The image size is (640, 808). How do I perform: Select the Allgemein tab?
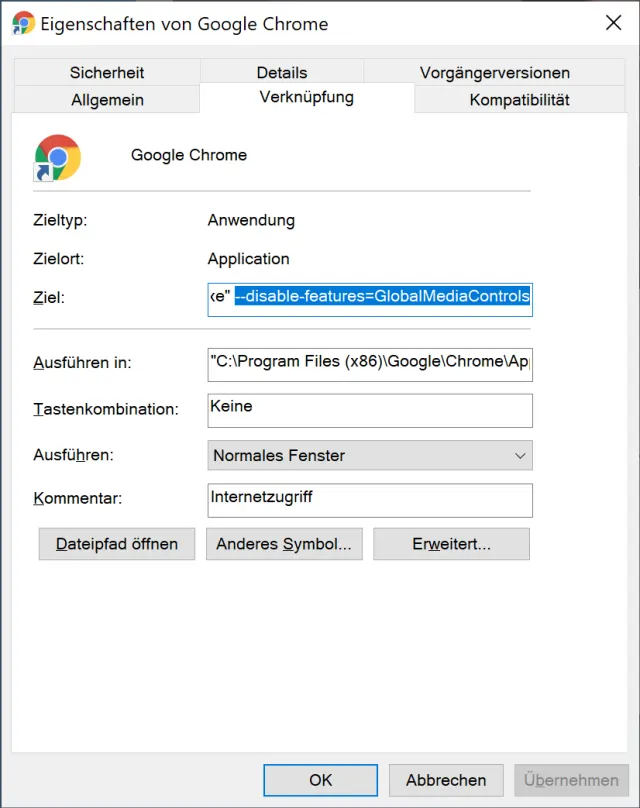[107, 99]
